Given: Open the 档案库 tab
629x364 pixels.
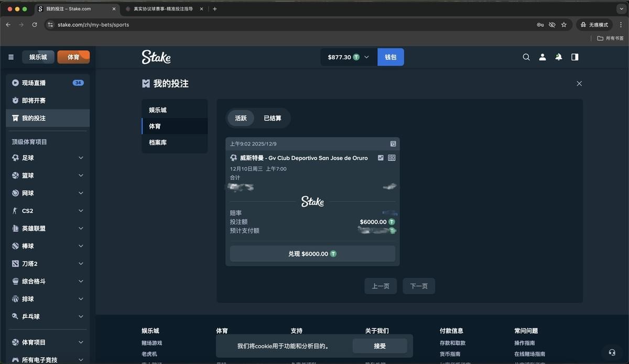Looking at the screenshot, I should (x=158, y=142).
